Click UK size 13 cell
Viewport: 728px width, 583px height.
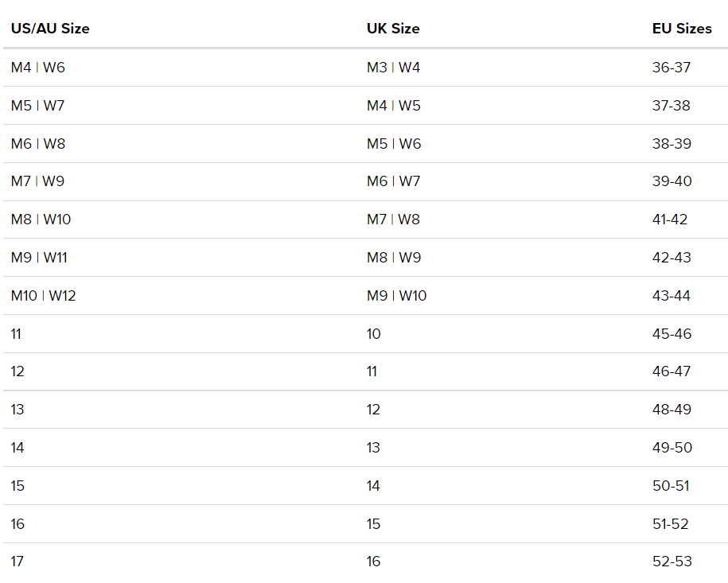coord(373,448)
